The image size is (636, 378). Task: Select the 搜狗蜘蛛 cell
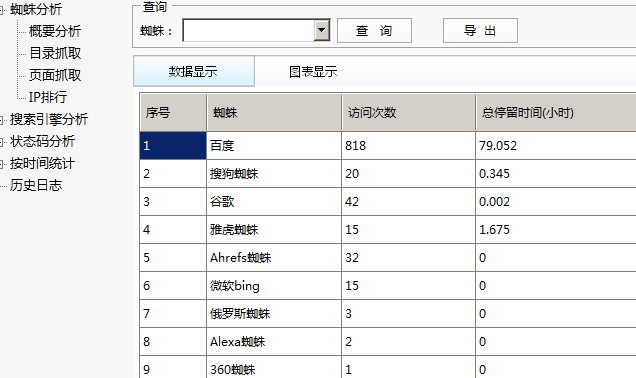[274, 174]
